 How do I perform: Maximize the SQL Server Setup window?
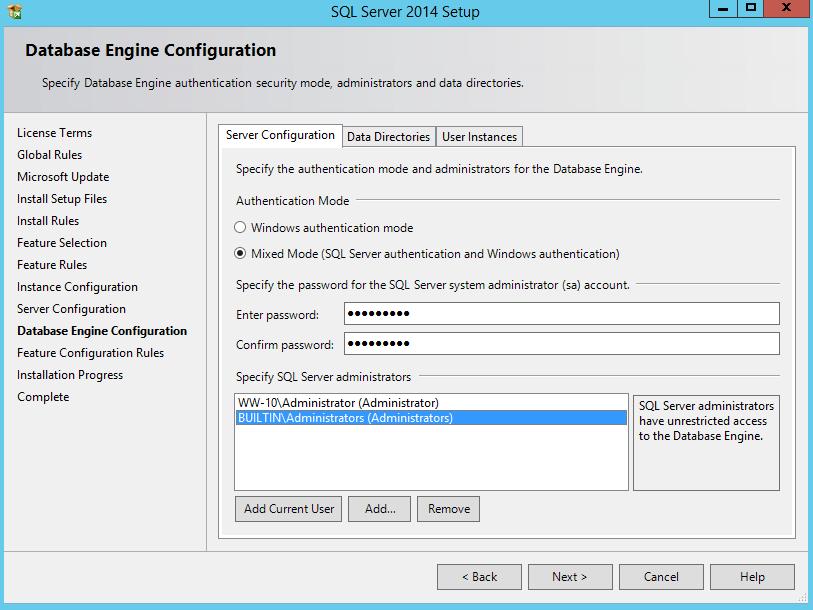pyautogui.click(x=751, y=9)
